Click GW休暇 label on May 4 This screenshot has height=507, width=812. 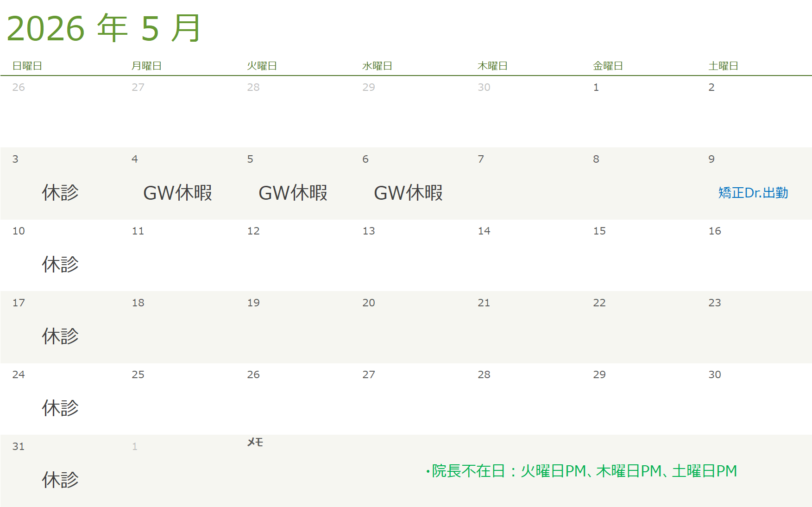point(177,193)
